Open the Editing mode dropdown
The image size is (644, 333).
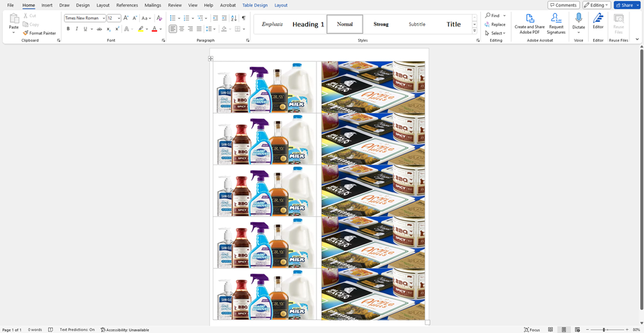(x=596, y=5)
